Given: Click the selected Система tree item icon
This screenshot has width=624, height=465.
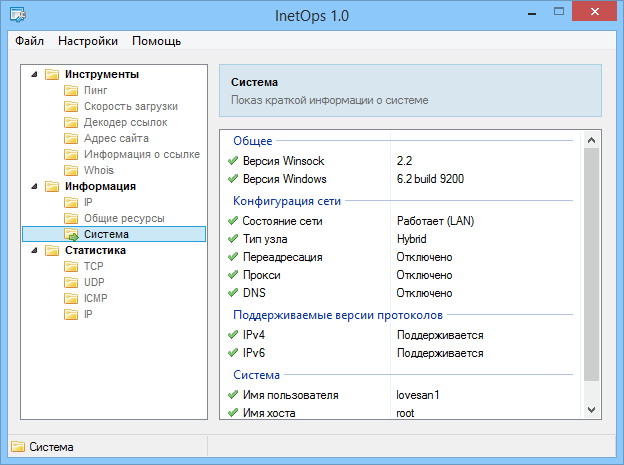Looking at the screenshot, I should pos(71,234).
